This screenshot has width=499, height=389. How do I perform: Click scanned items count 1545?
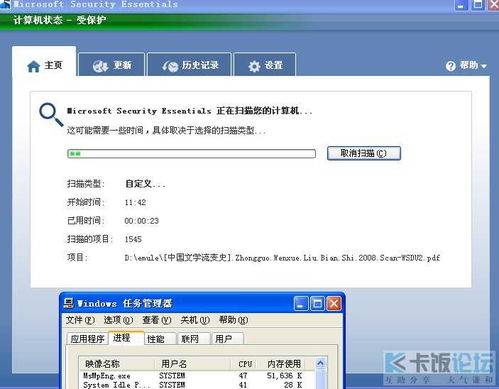133,239
